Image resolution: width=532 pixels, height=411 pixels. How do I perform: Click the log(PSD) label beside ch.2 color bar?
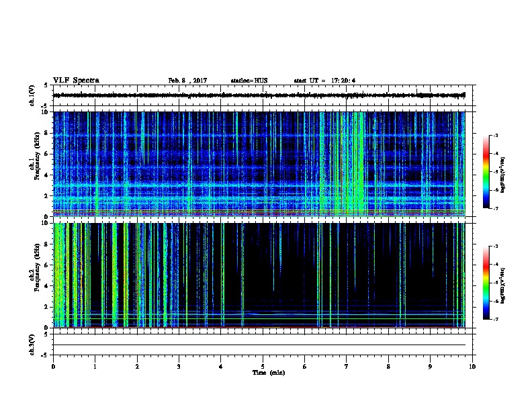502,286
